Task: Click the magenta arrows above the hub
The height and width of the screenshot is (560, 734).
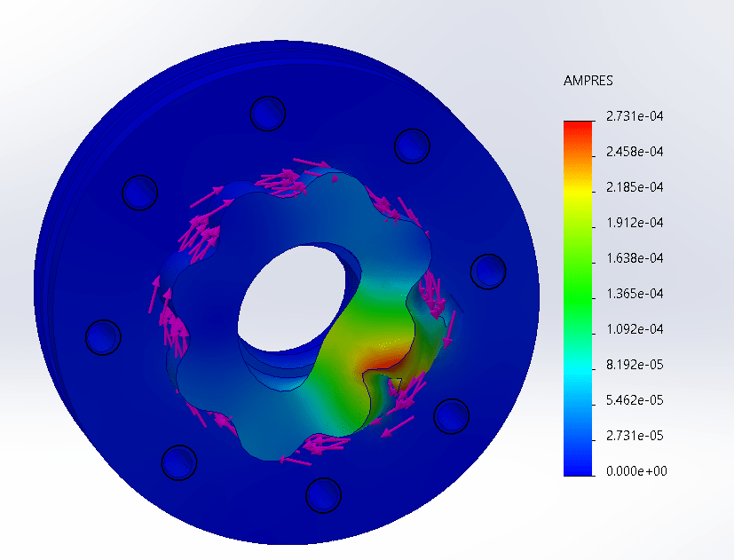Action: click(x=293, y=177)
